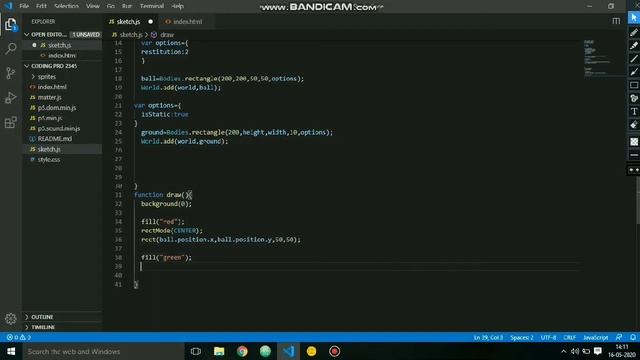Open the Bandicam color picker swatch
This screenshot has width=640, height=360.
coord(634,142)
